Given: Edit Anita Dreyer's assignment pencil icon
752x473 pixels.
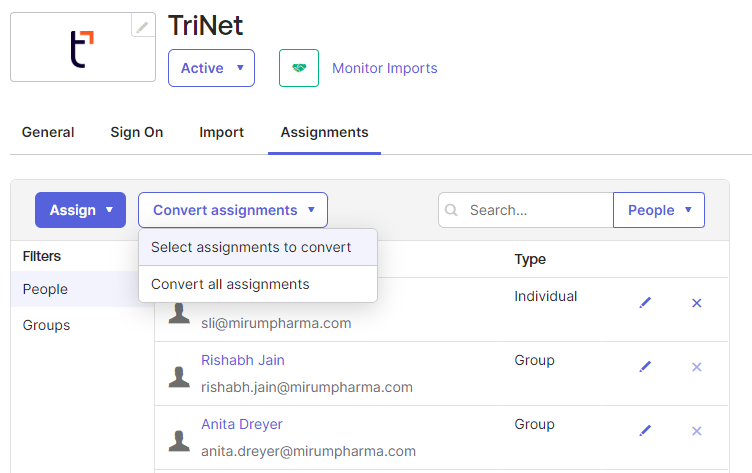Looking at the screenshot, I should (x=645, y=431).
